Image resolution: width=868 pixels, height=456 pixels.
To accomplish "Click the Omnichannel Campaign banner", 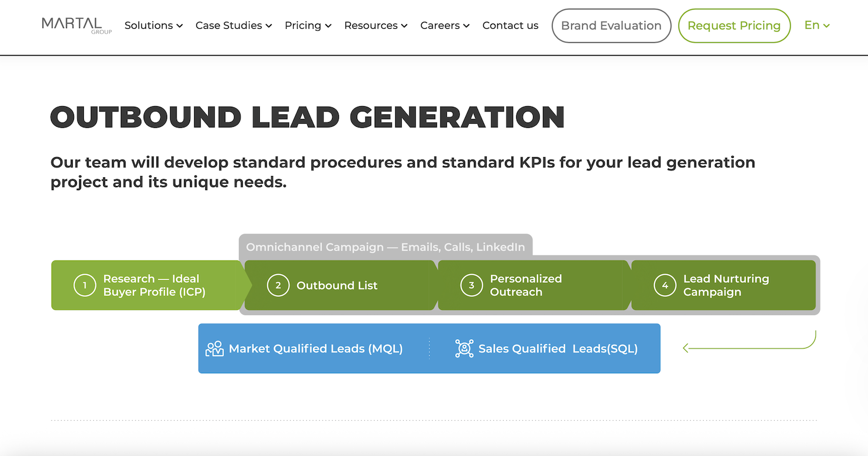I will coord(385,246).
